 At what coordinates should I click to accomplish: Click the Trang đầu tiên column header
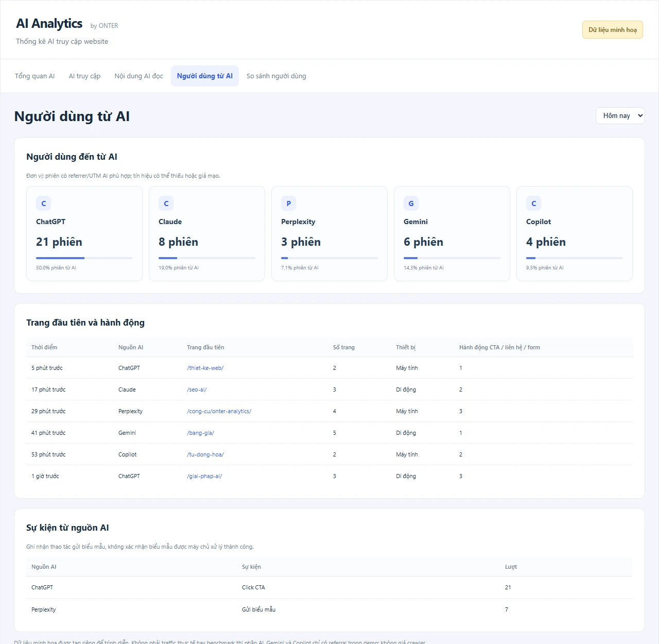click(x=205, y=347)
